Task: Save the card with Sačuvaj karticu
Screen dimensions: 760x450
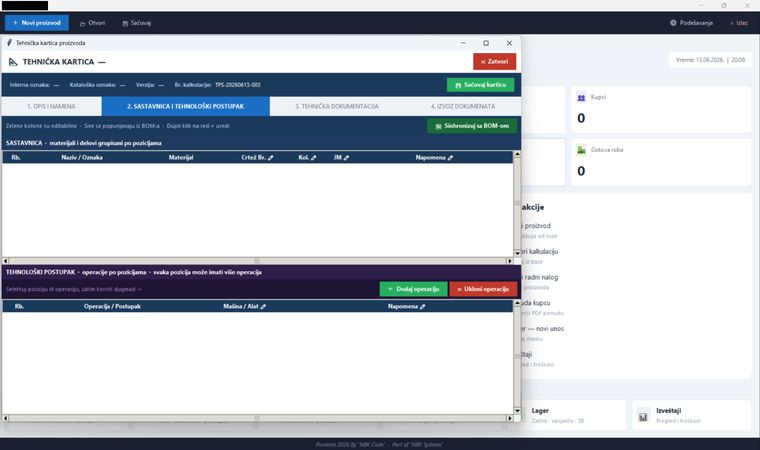Action: [x=480, y=85]
